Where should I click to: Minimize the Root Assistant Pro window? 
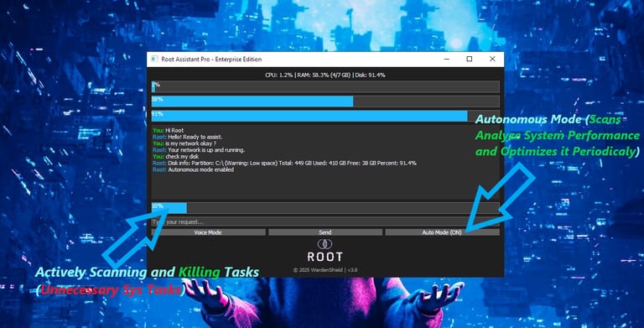tap(447, 60)
